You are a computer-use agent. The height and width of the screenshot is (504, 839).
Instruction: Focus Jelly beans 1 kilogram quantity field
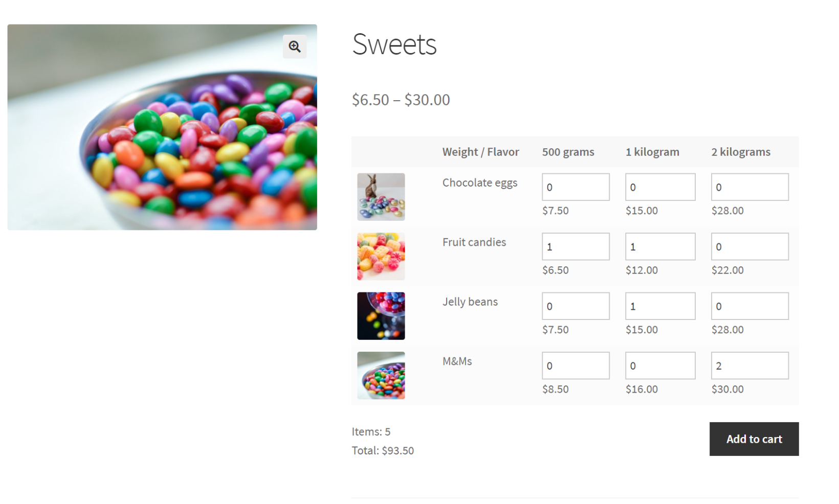660,306
